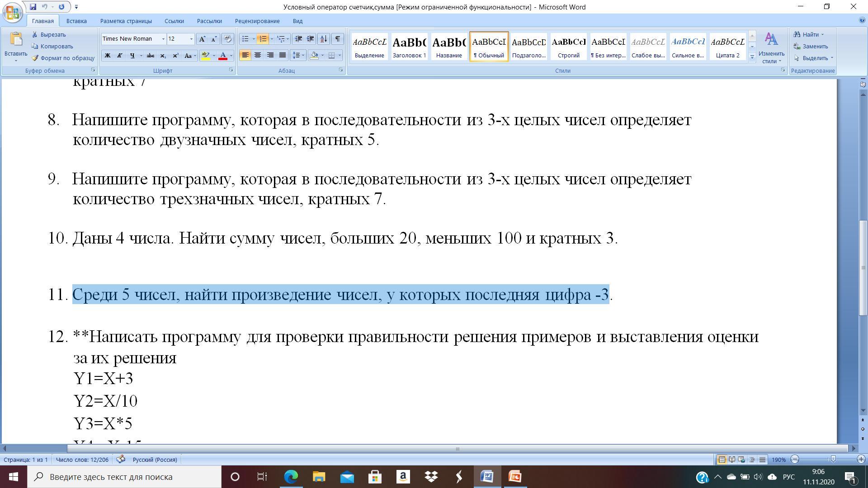Screen dimensions: 868x488
Task: Open the Office button menu
Action: coord(12,12)
